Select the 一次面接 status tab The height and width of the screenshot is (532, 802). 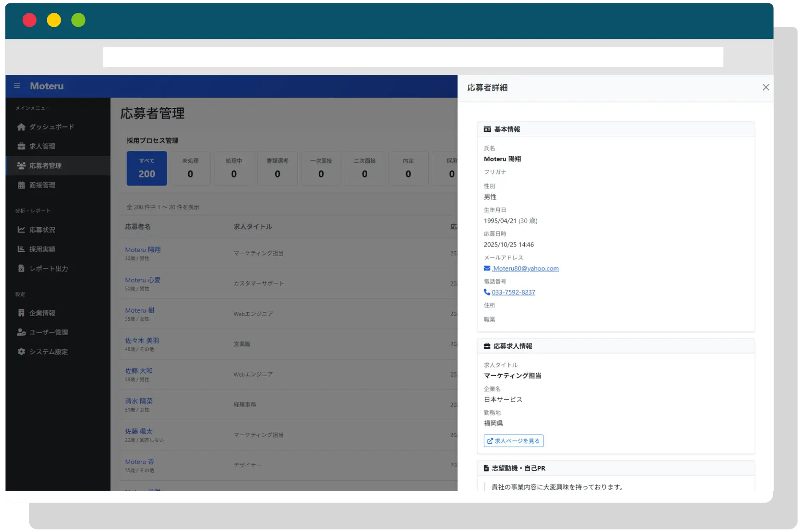[321, 168]
